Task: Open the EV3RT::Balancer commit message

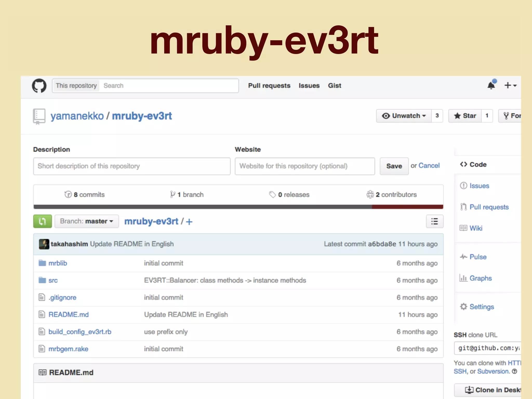Action: 225,280
